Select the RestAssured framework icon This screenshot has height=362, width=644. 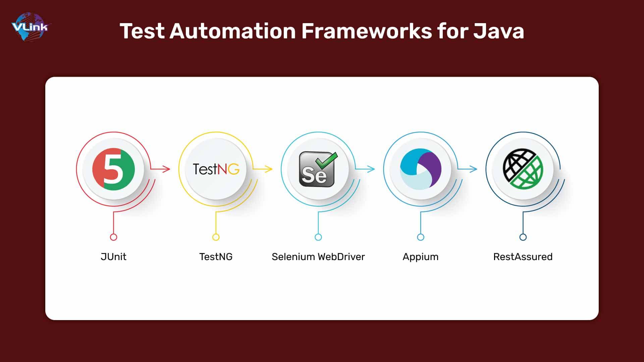click(x=524, y=169)
